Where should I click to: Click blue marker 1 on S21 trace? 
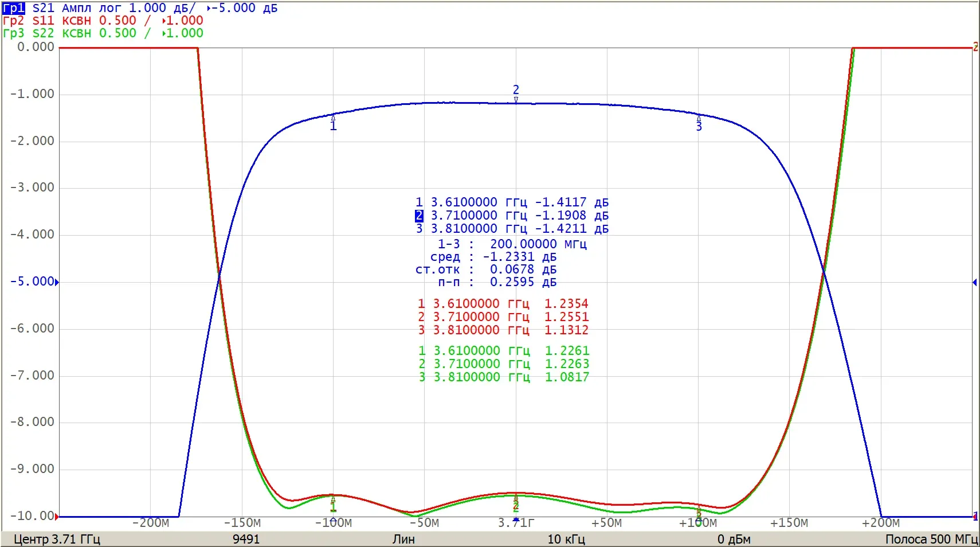(333, 122)
